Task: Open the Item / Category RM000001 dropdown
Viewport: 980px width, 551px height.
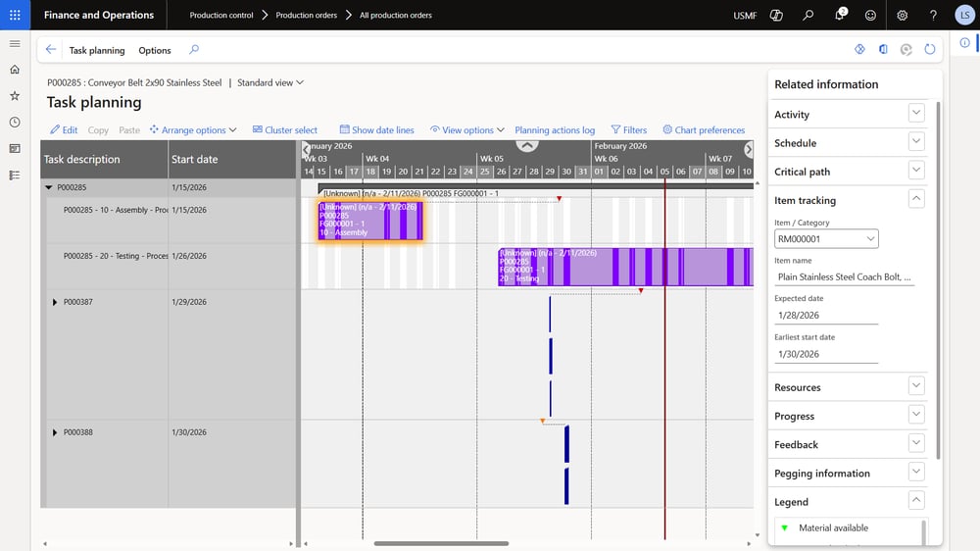Action: click(826, 239)
